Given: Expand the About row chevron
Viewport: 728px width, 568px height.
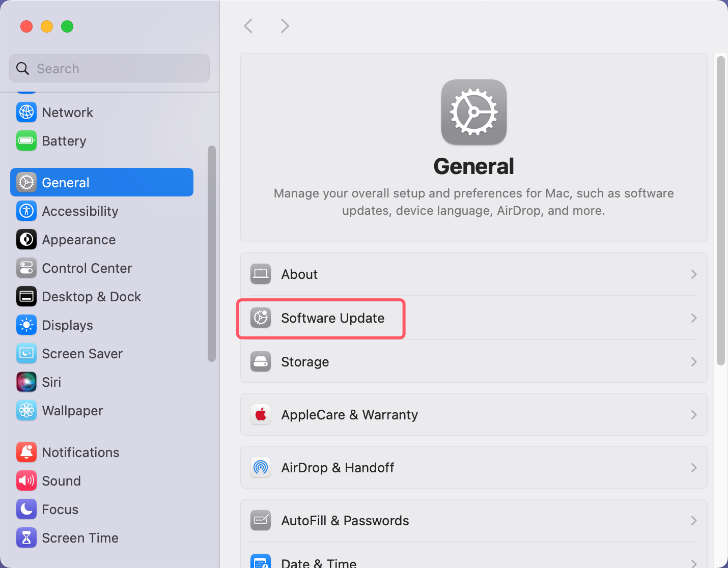Looking at the screenshot, I should pos(693,274).
